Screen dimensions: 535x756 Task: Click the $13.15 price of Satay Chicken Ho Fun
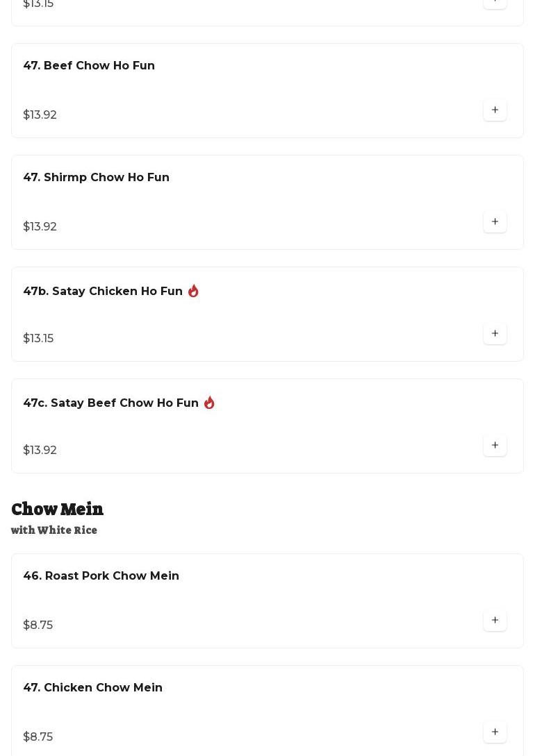38,339
